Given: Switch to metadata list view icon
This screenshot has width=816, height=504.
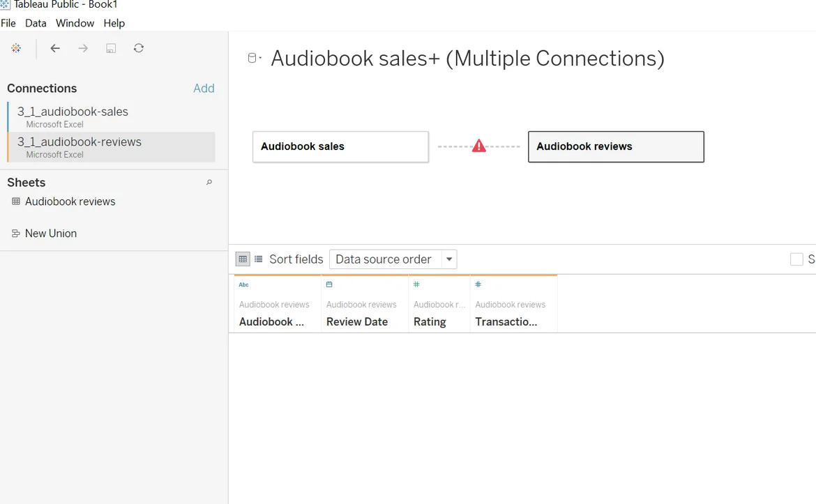Looking at the screenshot, I should 259,259.
